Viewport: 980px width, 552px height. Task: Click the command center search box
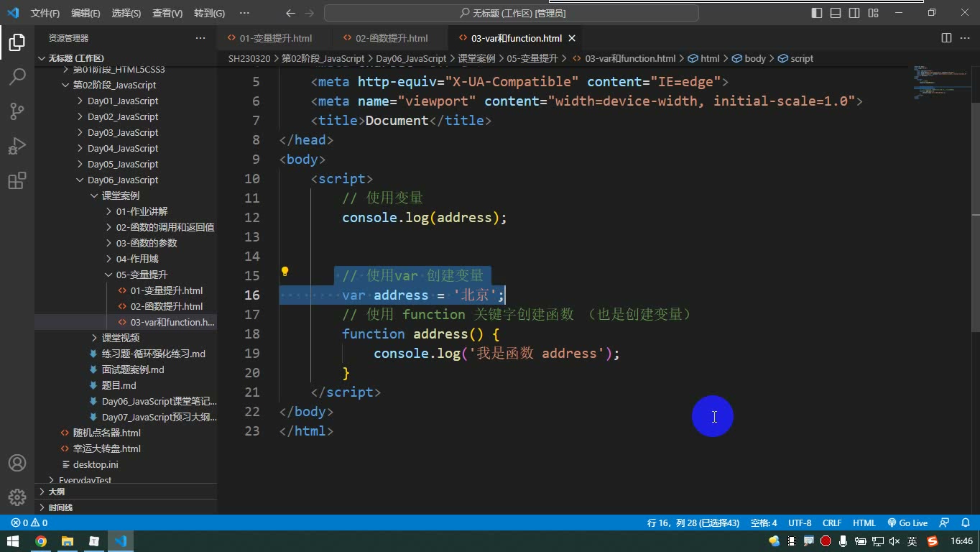click(511, 13)
